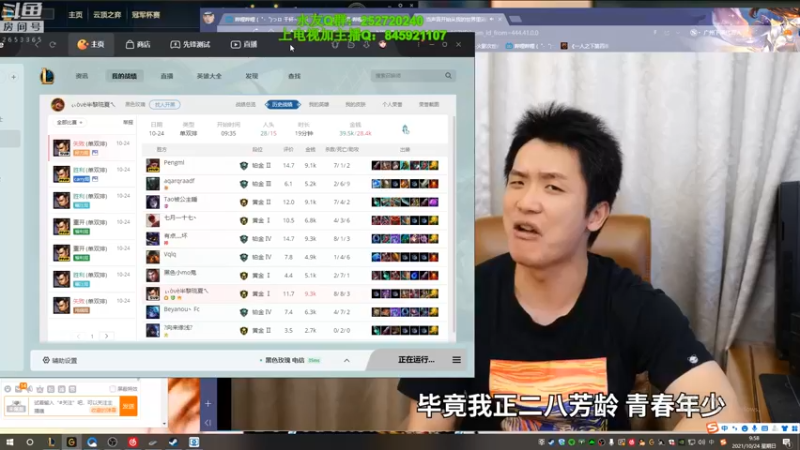
Task: Click champion portrait in Pengml row
Action: click(x=153, y=165)
